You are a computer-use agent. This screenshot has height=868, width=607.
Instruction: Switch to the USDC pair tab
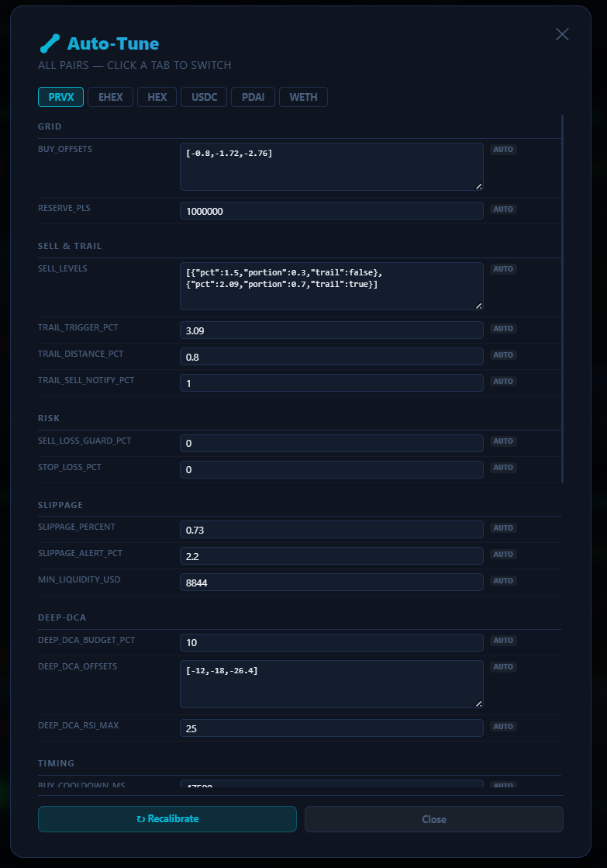pos(204,97)
